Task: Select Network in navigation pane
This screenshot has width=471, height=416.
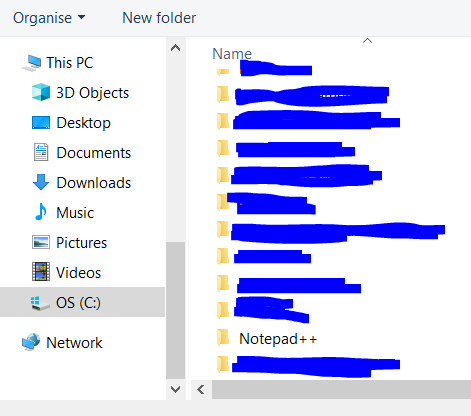Action: pyautogui.click(x=74, y=343)
